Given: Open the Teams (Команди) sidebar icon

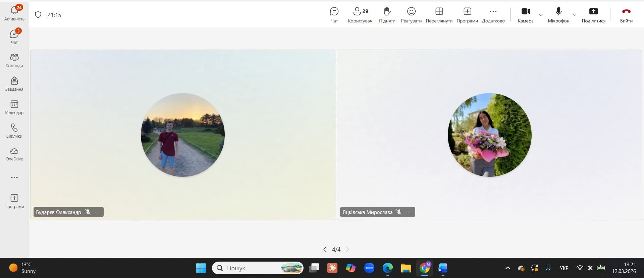Looking at the screenshot, I should 14,60.
